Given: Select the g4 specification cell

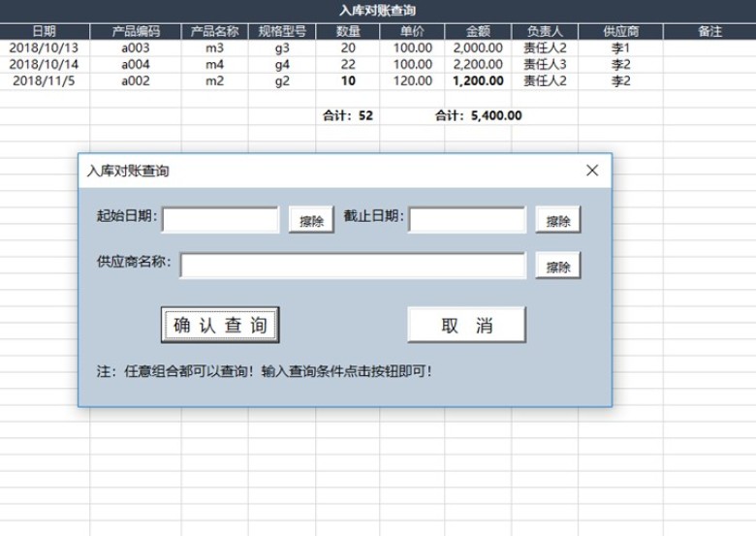Looking at the screenshot, I should 282,65.
